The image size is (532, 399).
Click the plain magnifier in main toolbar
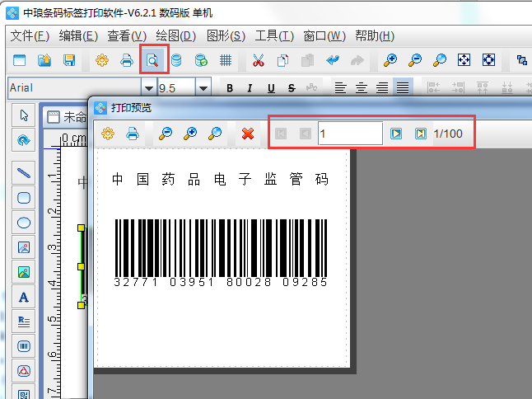440,60
